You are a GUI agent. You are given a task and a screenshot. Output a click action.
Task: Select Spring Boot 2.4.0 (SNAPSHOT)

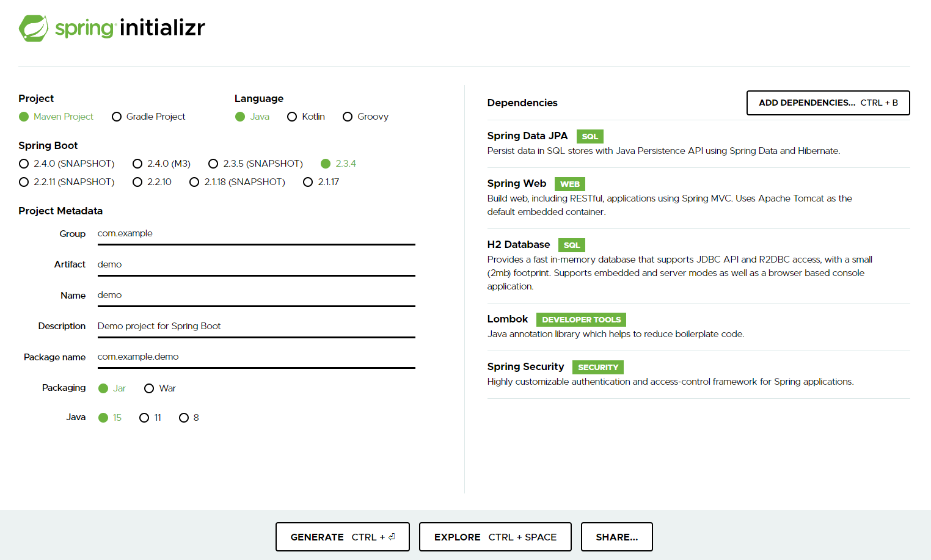[67, 164]
